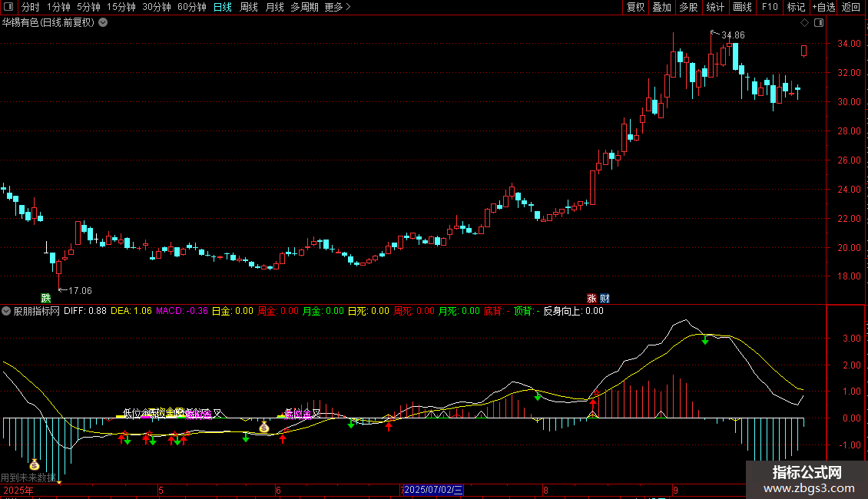This screenshot has width=868, height=499.
Task: Select the 30分钟 period
Action: click(157, 7)
